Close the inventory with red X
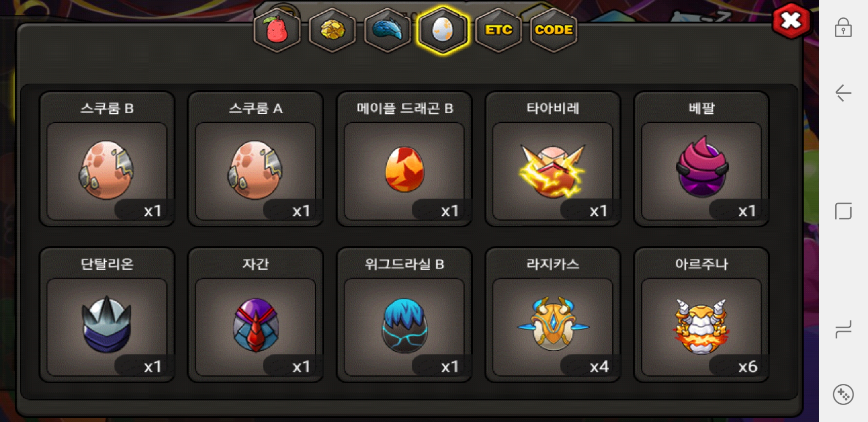868x422 pixels. [791, 21]
